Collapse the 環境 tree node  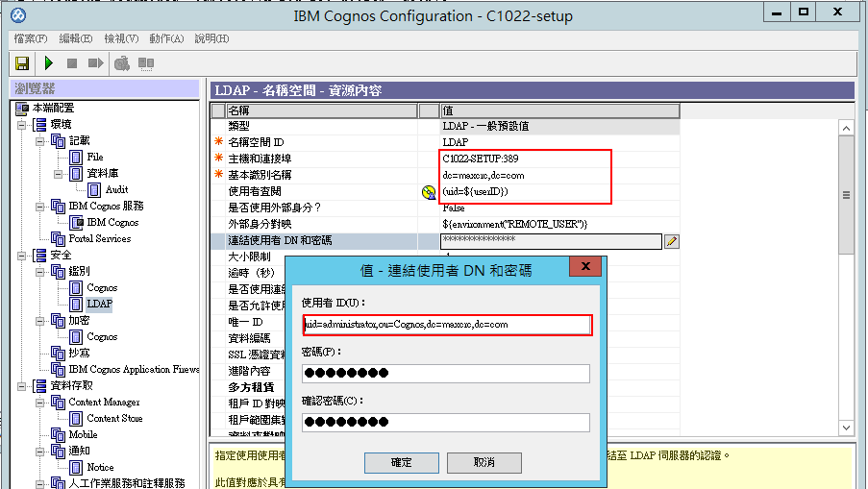coord(21,125)
